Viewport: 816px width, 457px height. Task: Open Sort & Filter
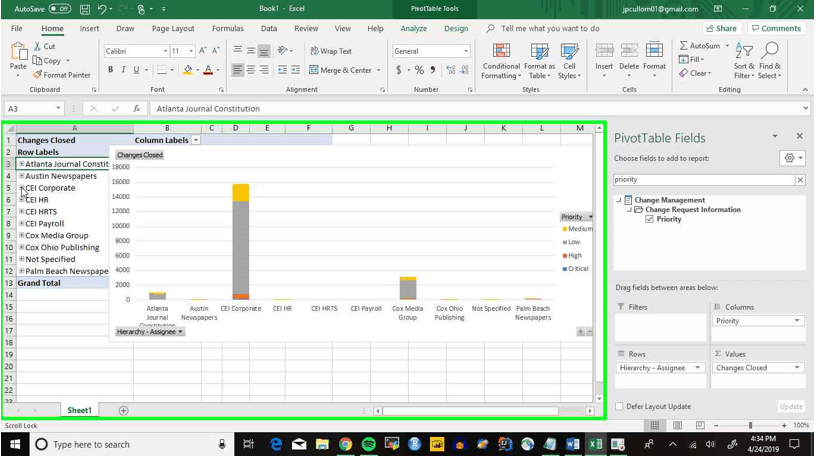tap(744, 61)
